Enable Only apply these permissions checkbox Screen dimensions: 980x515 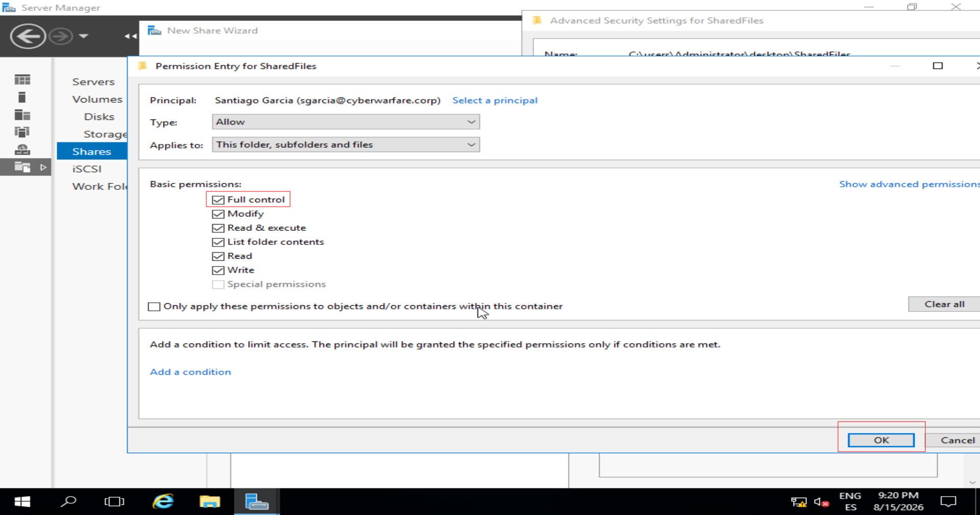[154, 307]
